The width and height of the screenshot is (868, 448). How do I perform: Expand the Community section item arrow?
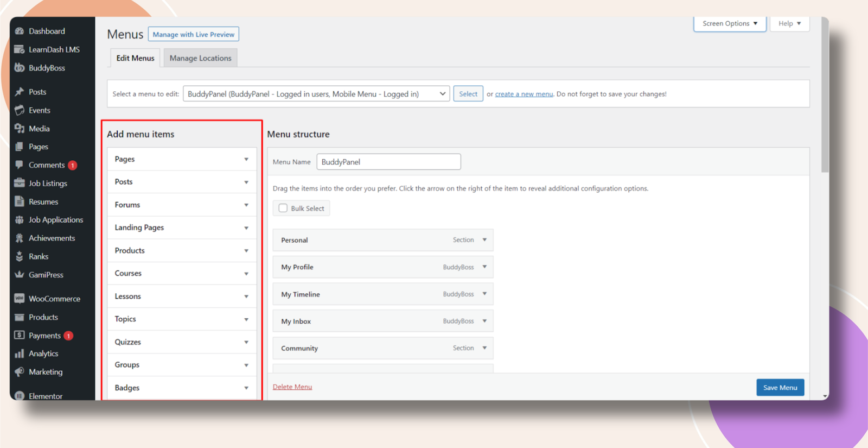coord(484,348)
